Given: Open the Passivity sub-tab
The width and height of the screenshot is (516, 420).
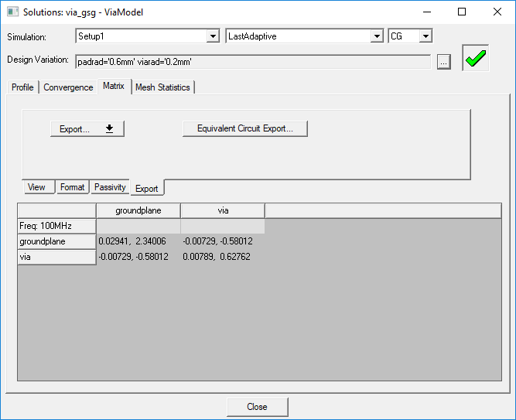Looking at the screenshot, I should (x=110, y=187).
